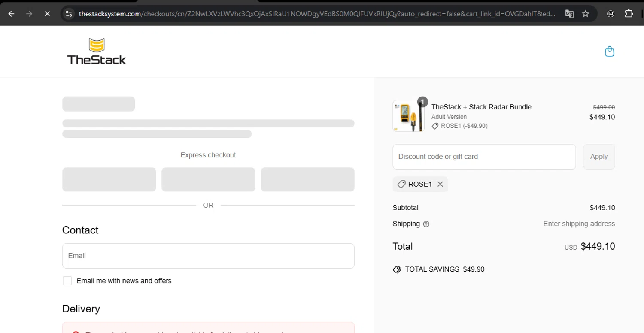Click the last express checkout placeholder button
644x333 pixels.
pyautogui.click(x=307, y=179)
